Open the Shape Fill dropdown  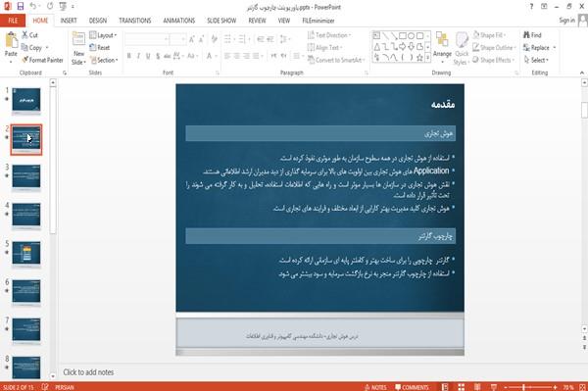pos(489,35)
